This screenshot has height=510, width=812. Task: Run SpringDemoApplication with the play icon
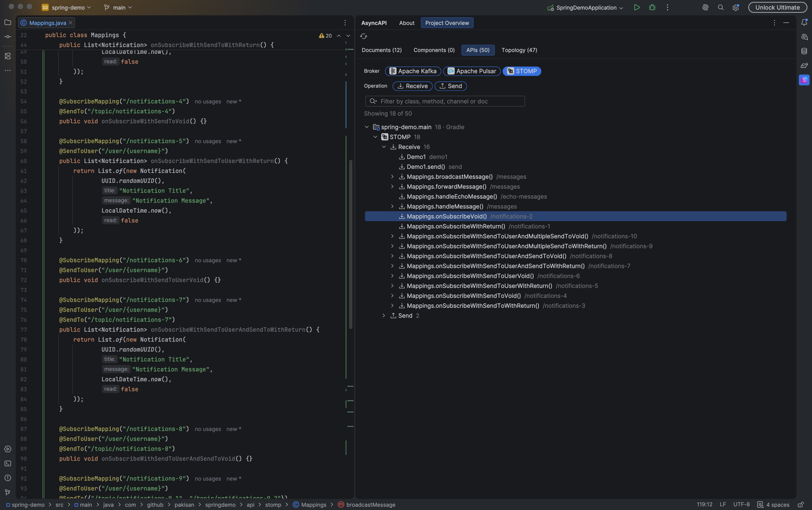[637, 8]
